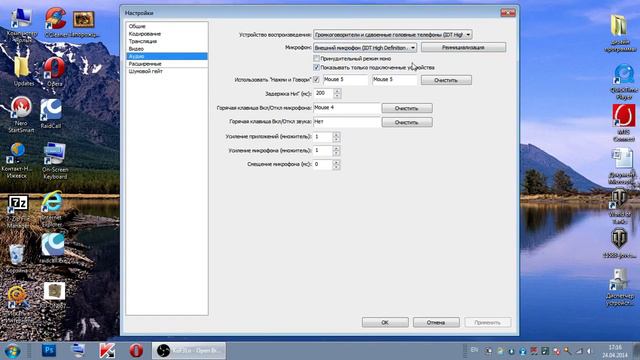
Task: Increase microphone offset value
Action: 336,162
